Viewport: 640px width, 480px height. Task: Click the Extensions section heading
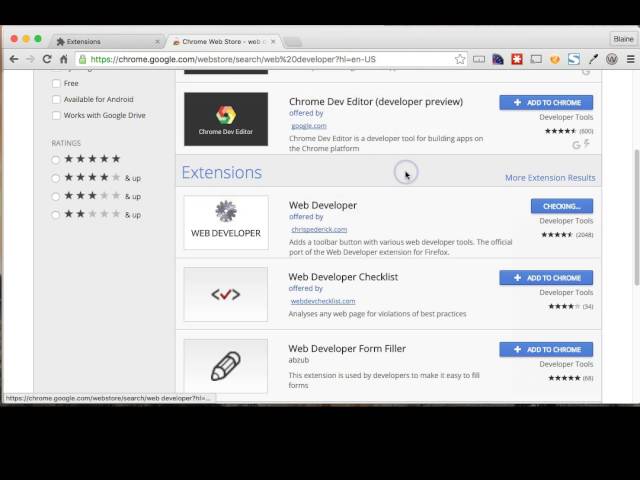222,172
